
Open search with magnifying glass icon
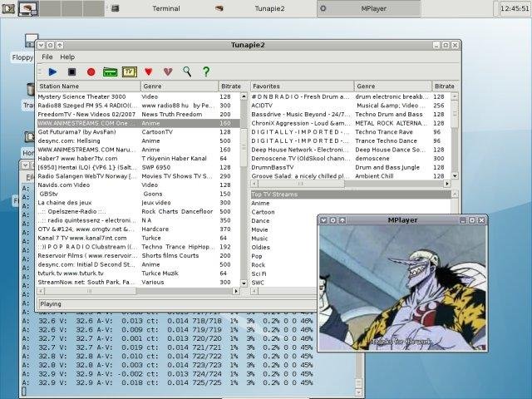pos(187,72)
